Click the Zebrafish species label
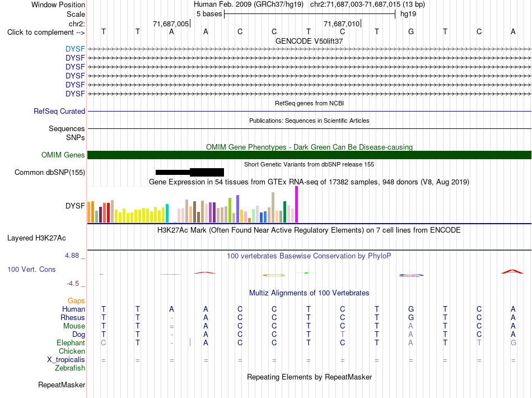Image resolution: width=532 pixels, height=398 pixels. point(70,368)
